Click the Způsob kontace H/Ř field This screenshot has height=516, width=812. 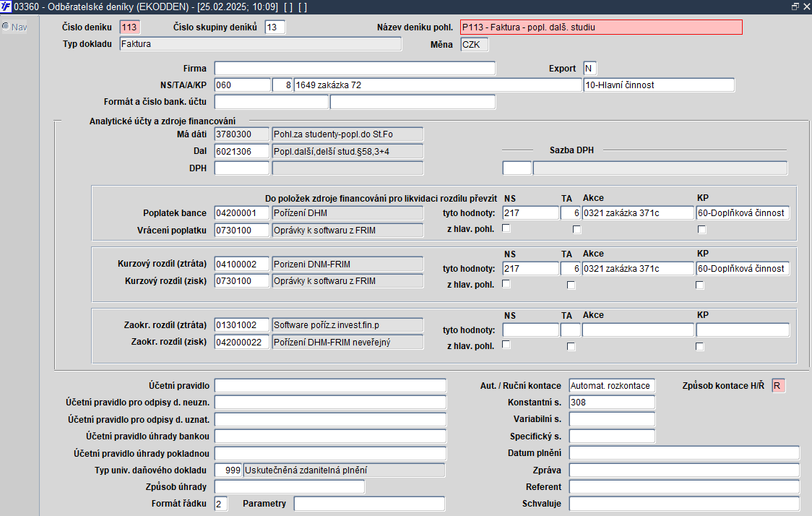(x=778, y=385)
